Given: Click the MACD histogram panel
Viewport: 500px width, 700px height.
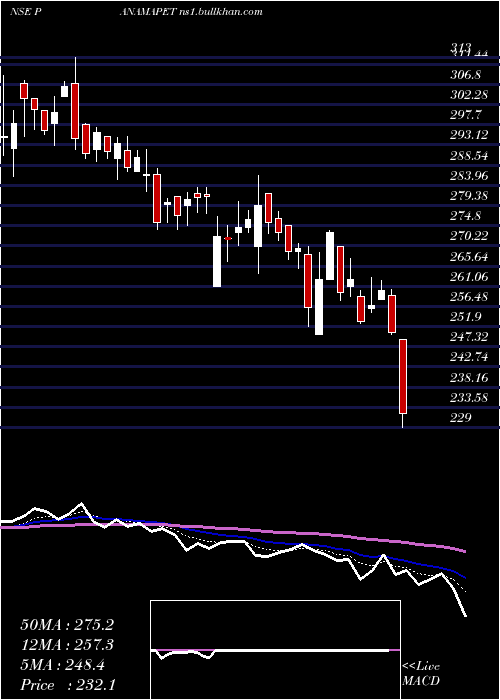Looking at the screenshot, I should [x=275, y=650].
